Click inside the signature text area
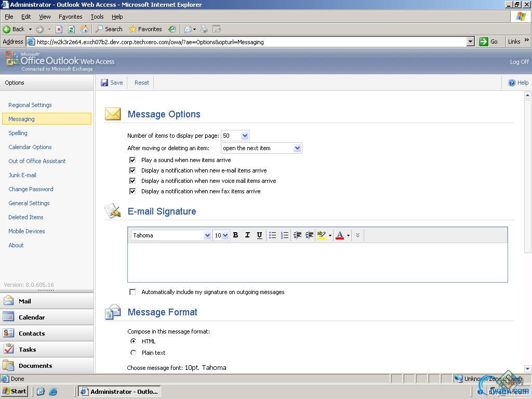Viewport: 532px width, 399px height. [x=317, y=262]
